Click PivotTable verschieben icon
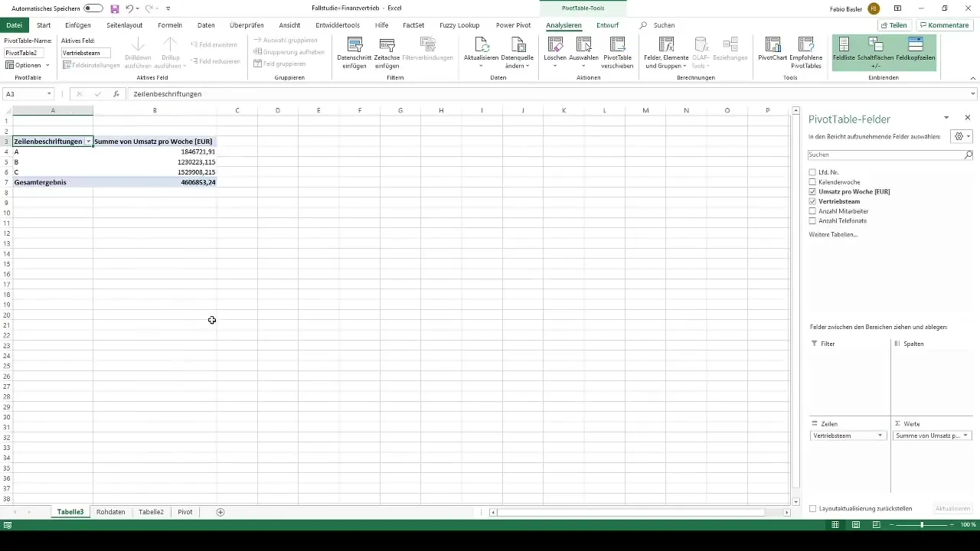980x551 pixels. tap(618, 45)
